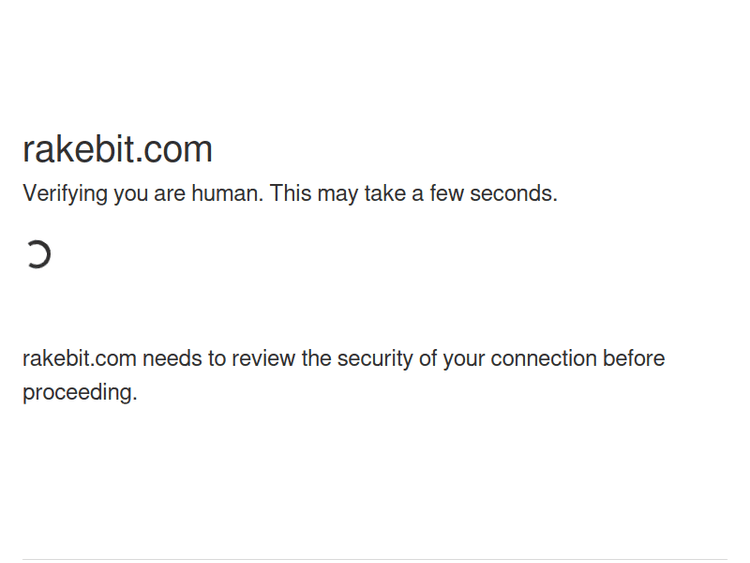750x563 pixels.
Task: Click the word "seconds" in the verification message
Action: [x=512, y=194]
